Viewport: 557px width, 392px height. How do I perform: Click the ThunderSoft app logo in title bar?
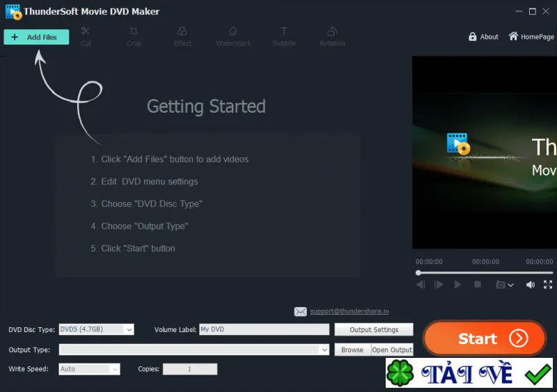pyautogui.click(x=13, y=12)
